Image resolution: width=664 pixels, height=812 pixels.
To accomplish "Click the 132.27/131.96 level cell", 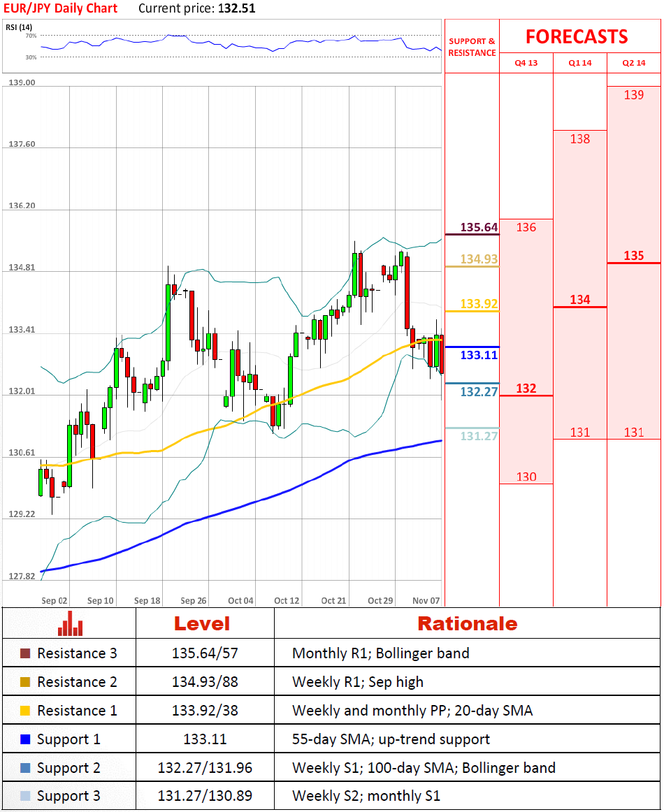I will (x=205, y=767).
